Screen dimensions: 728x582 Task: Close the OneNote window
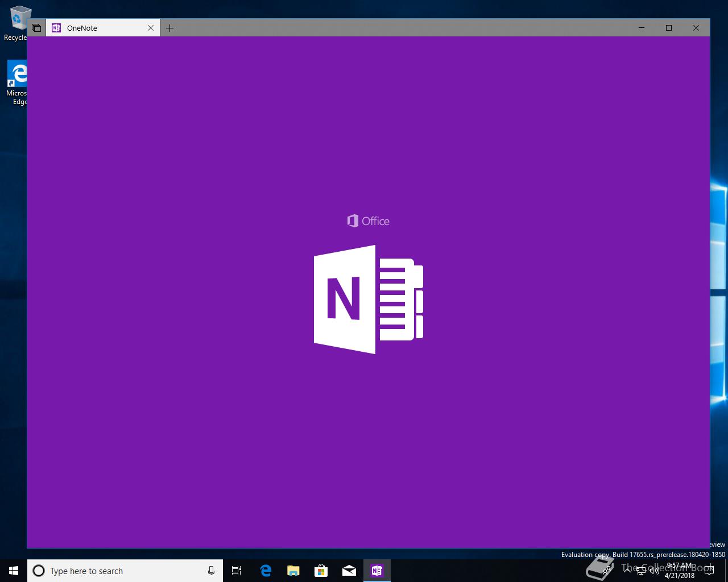696,28
